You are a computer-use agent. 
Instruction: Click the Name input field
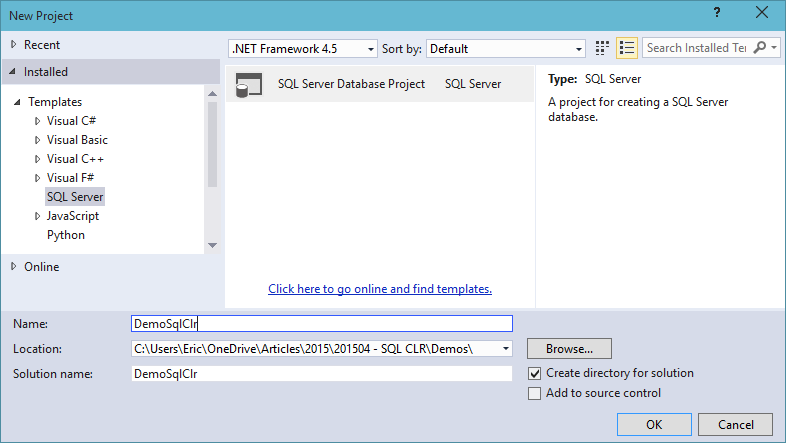[322, 324]
